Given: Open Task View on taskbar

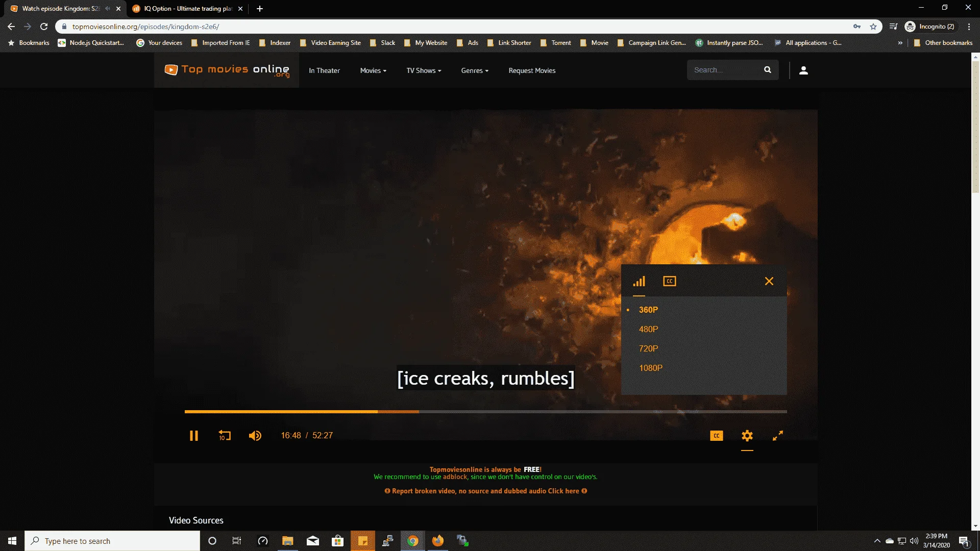Looking at the screenshot, I should tap(237, 541).
